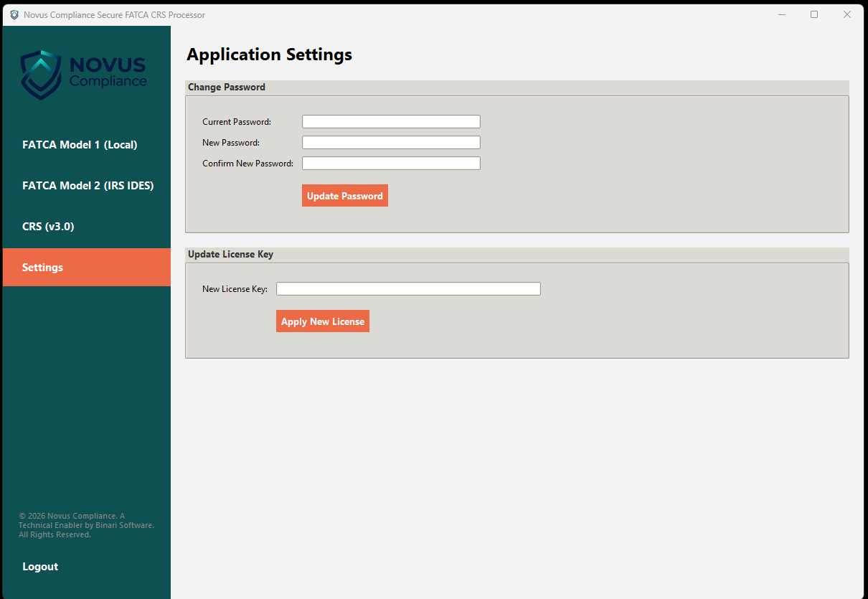
Task: Open FATCA Model 1 (Local) section
Action: 87,145
